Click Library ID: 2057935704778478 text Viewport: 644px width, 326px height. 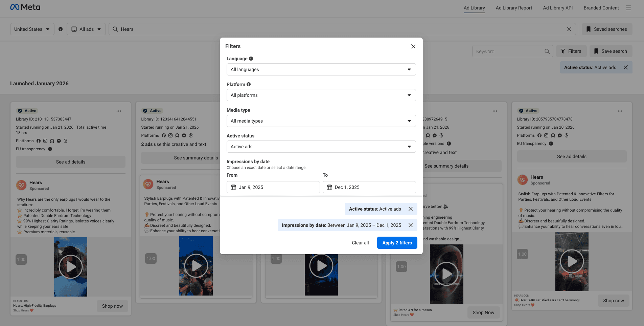(545, 119)
